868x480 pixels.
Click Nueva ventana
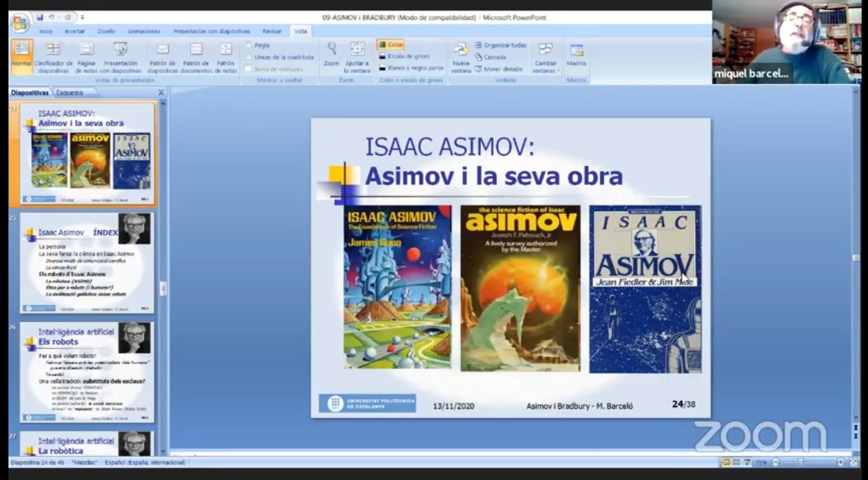(x=461, y=58)
